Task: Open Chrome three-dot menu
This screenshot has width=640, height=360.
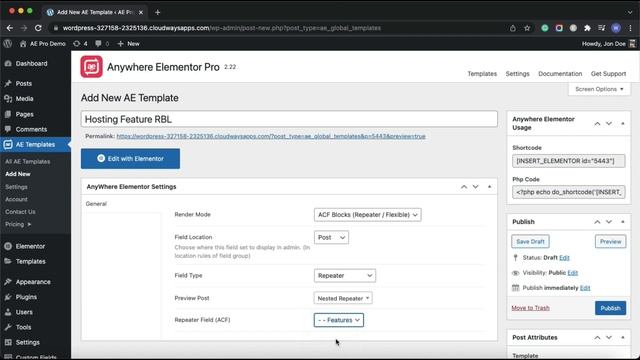Action: [x=630, y=28]
